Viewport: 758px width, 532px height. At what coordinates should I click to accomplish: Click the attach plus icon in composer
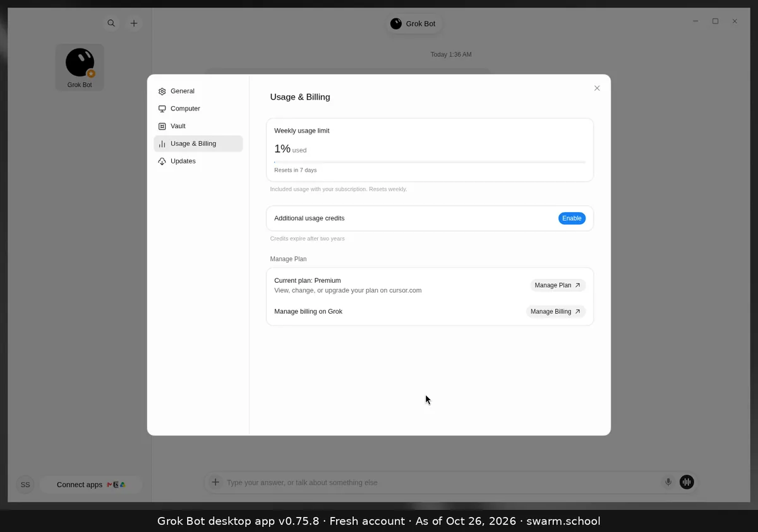215,482
